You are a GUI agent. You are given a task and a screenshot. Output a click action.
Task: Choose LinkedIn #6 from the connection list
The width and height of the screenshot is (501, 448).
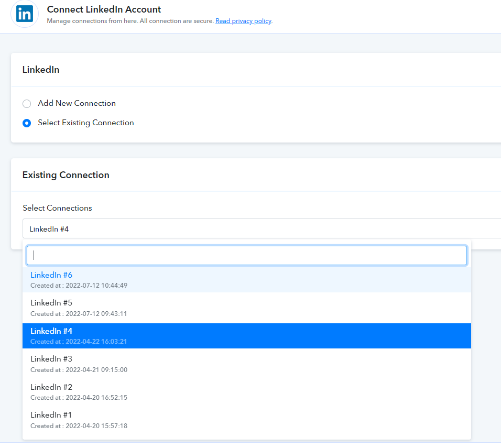click(x=247, y=280)
